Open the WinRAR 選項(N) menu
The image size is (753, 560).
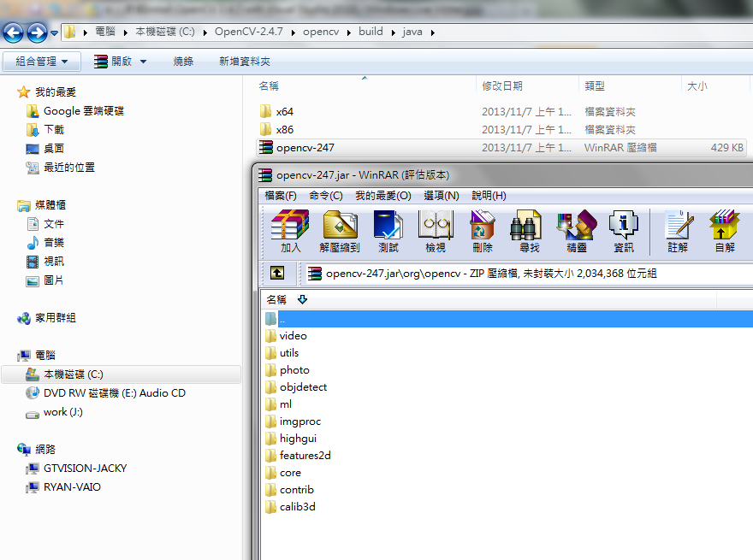point(442,196)
